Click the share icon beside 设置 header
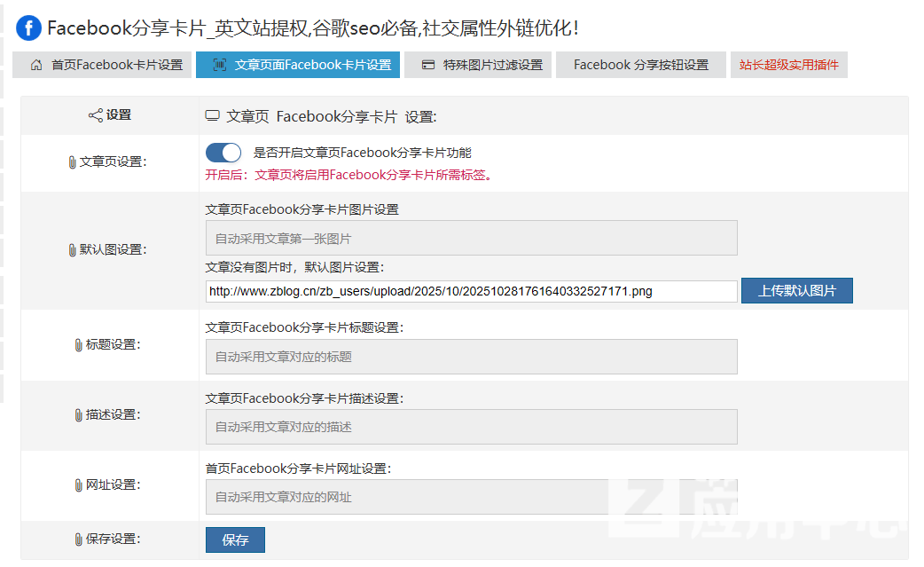 96,115
